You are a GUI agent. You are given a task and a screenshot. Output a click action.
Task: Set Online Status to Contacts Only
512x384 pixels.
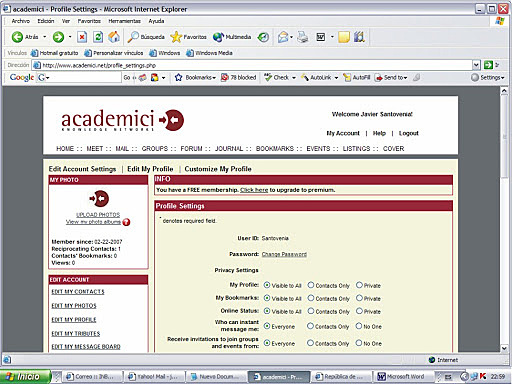tap(311, 311)
